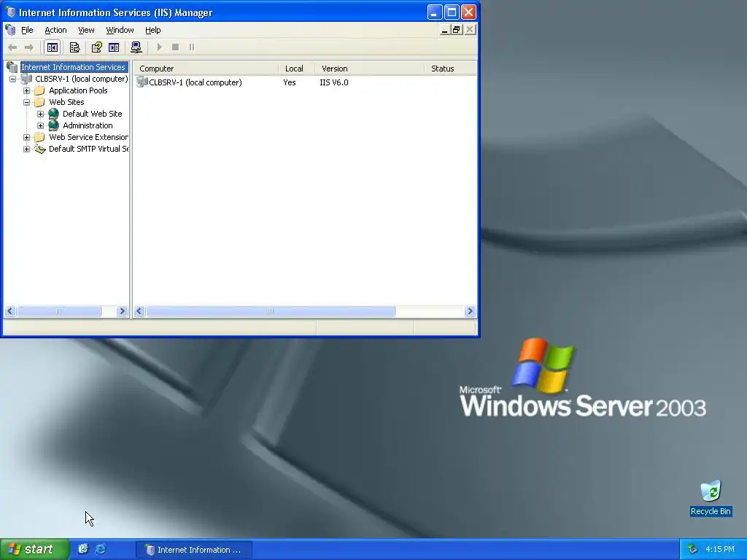Click the Stop item toolbar icon
The image size is (747, 560).
click(x=175, y=47)
